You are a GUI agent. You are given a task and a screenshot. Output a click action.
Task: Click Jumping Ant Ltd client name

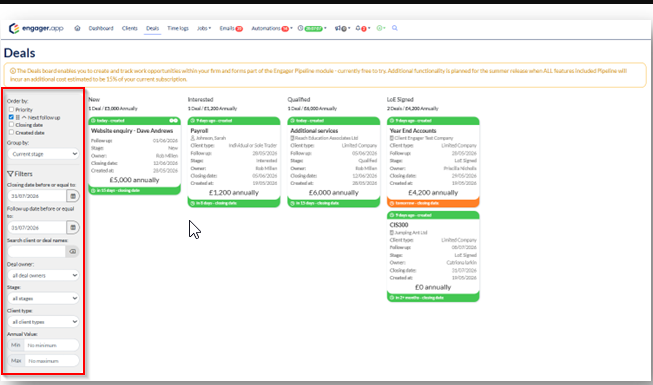coord(411,232)
